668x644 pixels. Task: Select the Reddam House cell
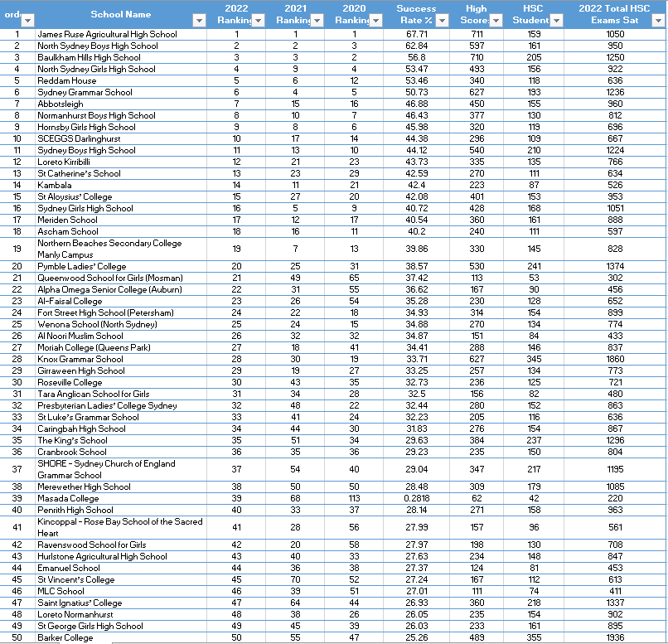coord(121,80)
